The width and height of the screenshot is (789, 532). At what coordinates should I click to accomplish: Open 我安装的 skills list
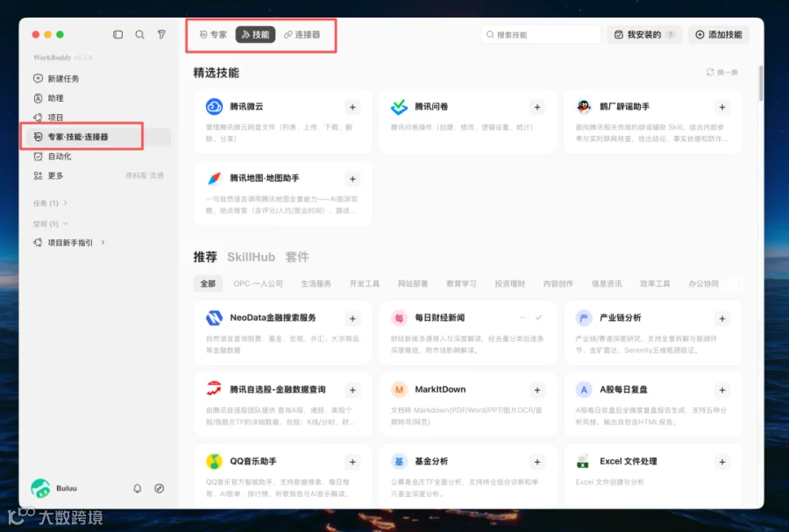pyautogui.click(x=644, y=35)
